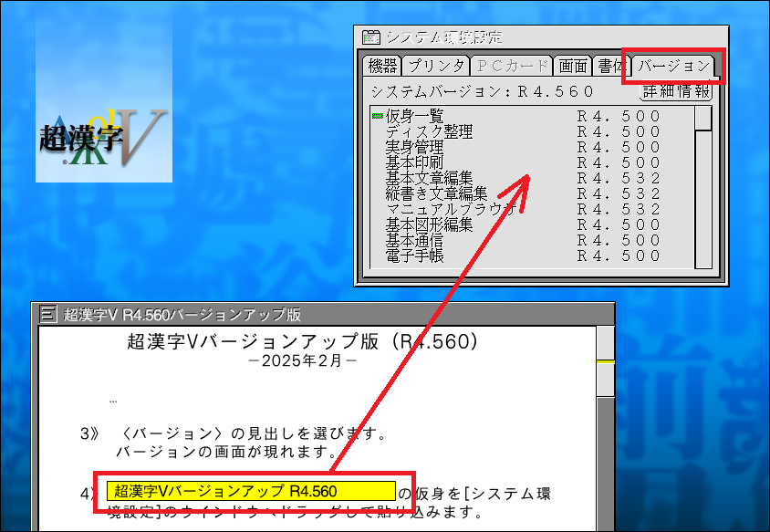The height and width of the screenshot is (532, 770).
Task: Click the 基本文章編集 list row
Action: click(x=429, y=178)
